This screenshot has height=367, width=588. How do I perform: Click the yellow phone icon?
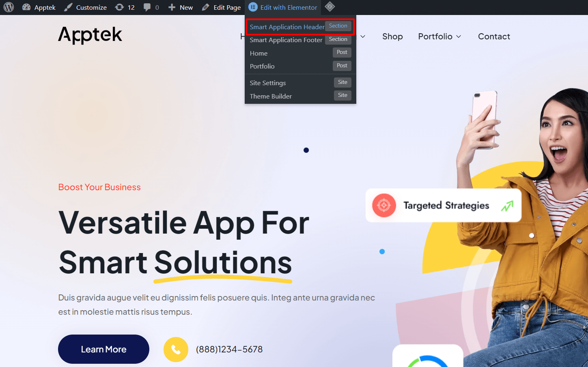pos(176,350)
